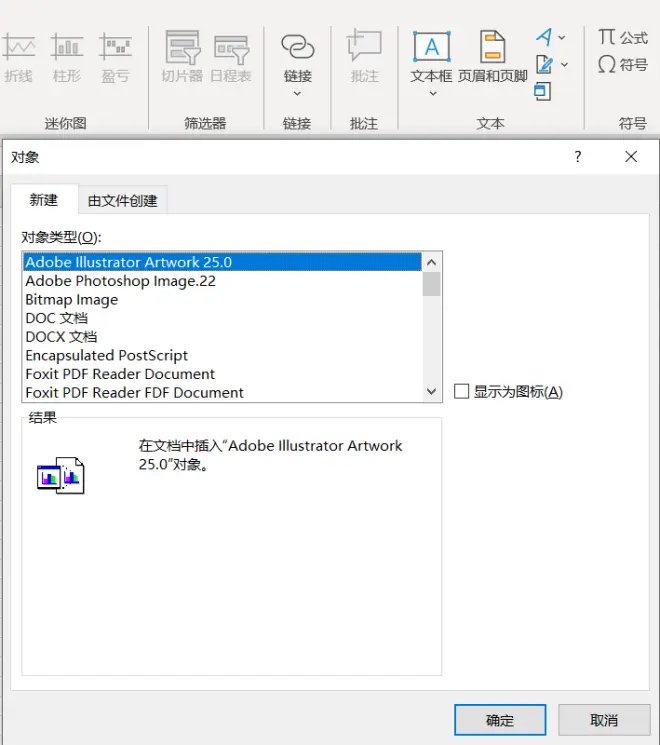Expand the Text Box (文本框) dropdown arrow
The height and width of the screenshot is (745, 660).
click(432, 94)
